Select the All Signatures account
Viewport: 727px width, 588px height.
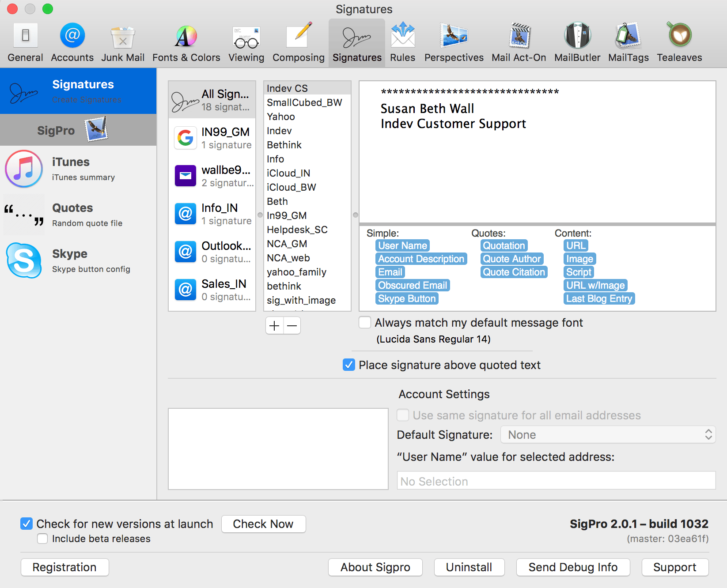(212, 100)
